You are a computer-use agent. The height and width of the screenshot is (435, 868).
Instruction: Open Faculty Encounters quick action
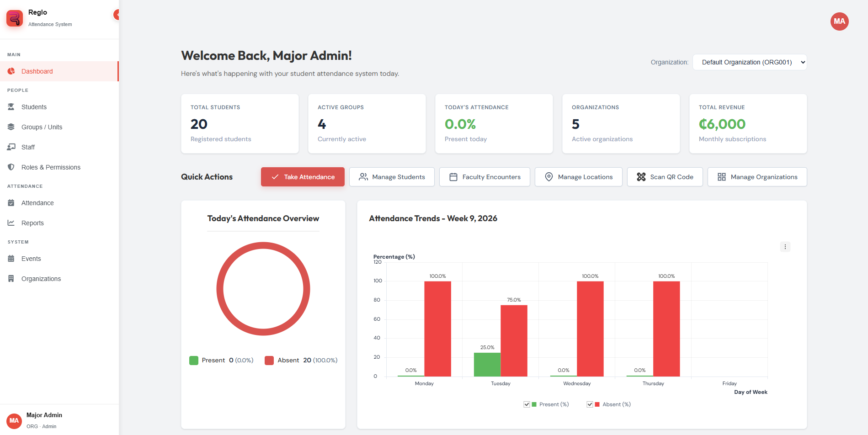tap(485, 177)
